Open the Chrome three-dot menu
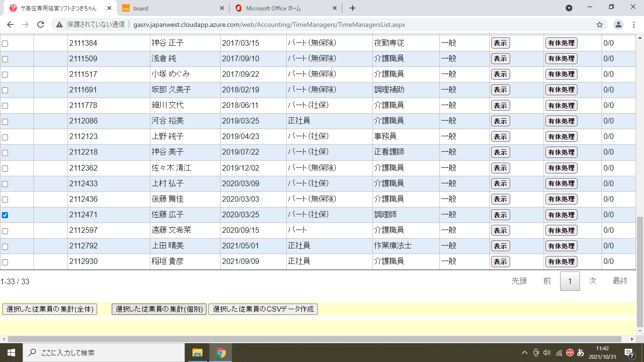This screenshot has height=362, width=644. (x=634, y=25)
